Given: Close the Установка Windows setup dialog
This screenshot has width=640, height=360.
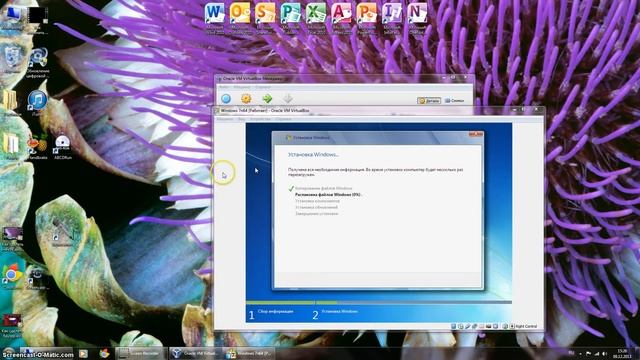Looking at the screenshot, I should click(x=476, y=134).
